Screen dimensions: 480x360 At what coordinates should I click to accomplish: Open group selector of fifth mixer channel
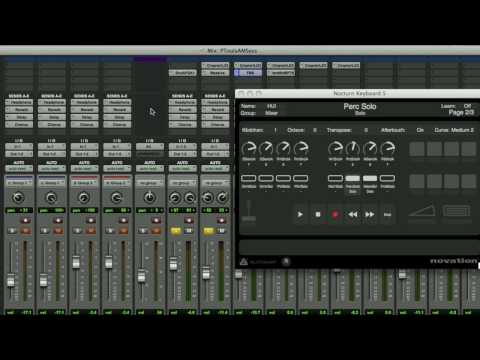pos(150,183)
